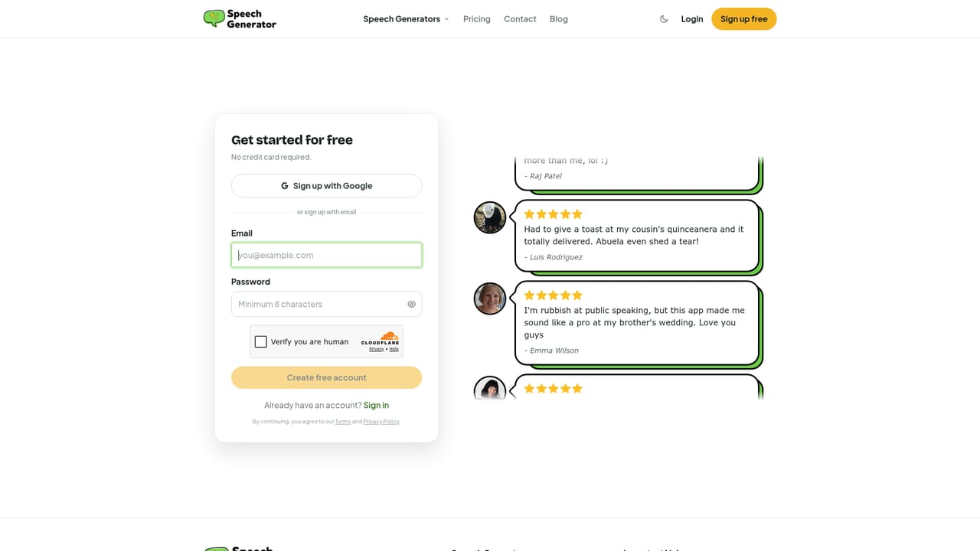Click the "- Raj Patel" reviewer name
The width and height of the screenshot is (980, 551).
click(543, 176)
